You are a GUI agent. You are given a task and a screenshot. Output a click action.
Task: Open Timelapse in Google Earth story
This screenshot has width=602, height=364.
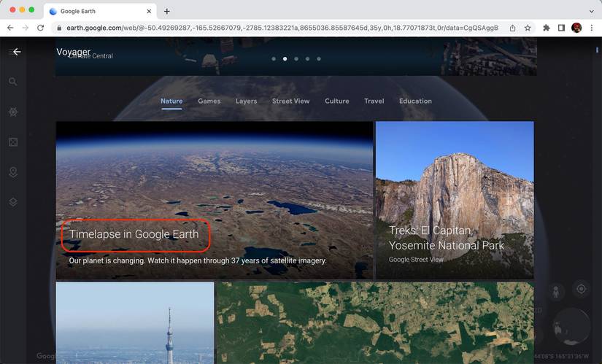click(x=215, y=200)
